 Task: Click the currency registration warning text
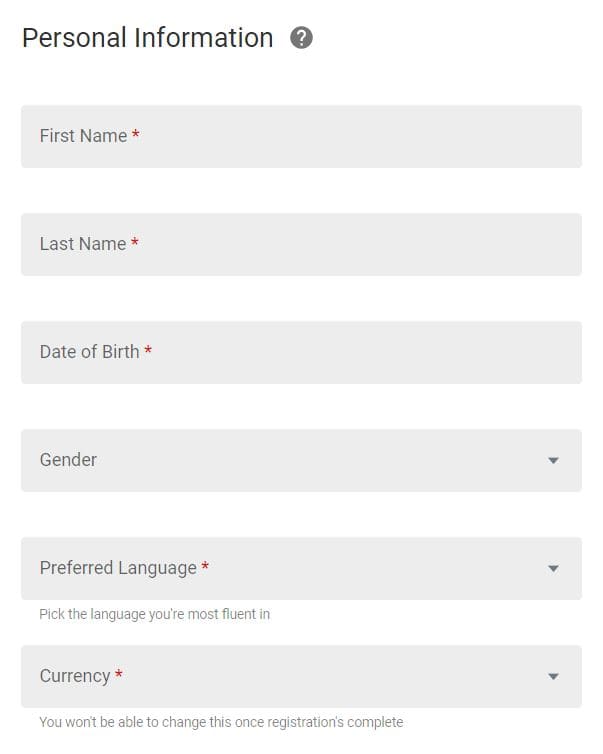tap(221, 722)
